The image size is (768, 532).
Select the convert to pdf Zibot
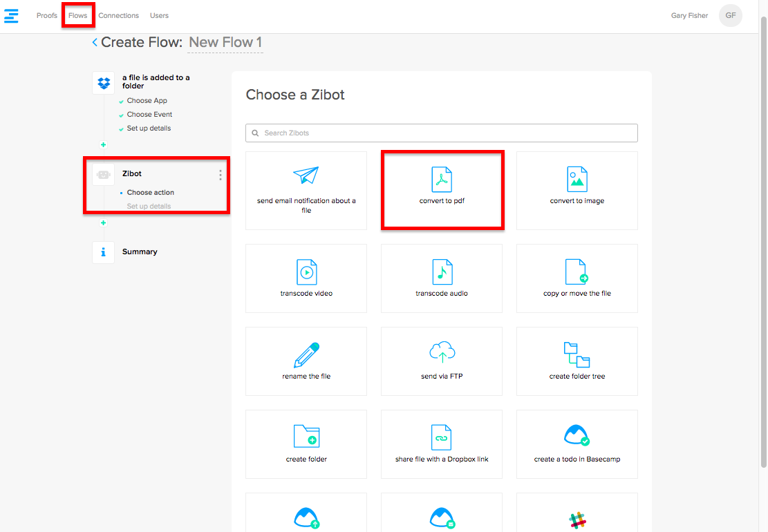tap(442, 190)
